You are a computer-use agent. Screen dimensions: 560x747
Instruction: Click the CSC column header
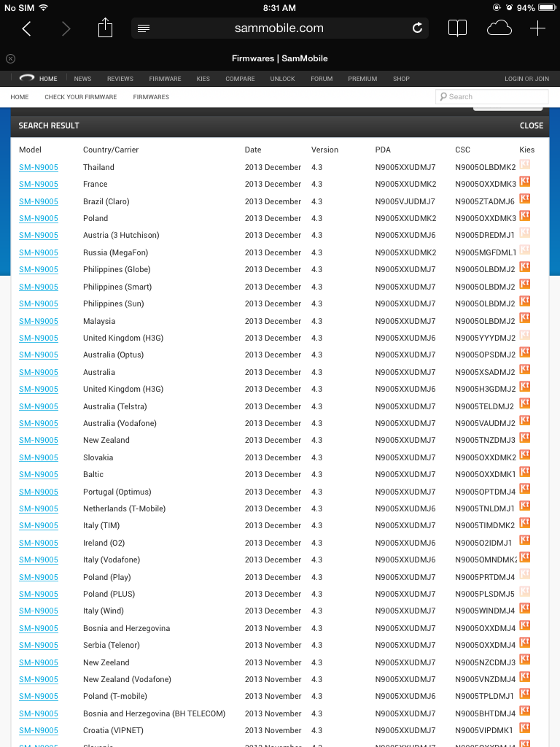[x=462, y=150]
